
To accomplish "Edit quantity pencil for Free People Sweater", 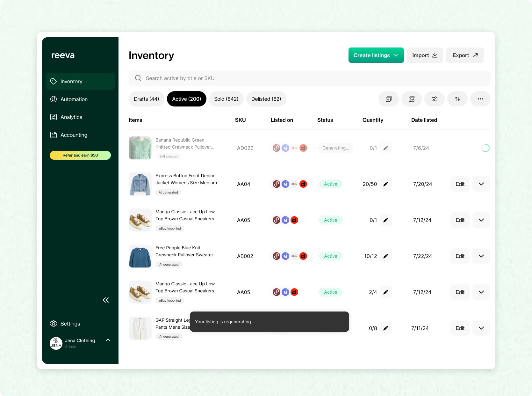I will (386, 256).
